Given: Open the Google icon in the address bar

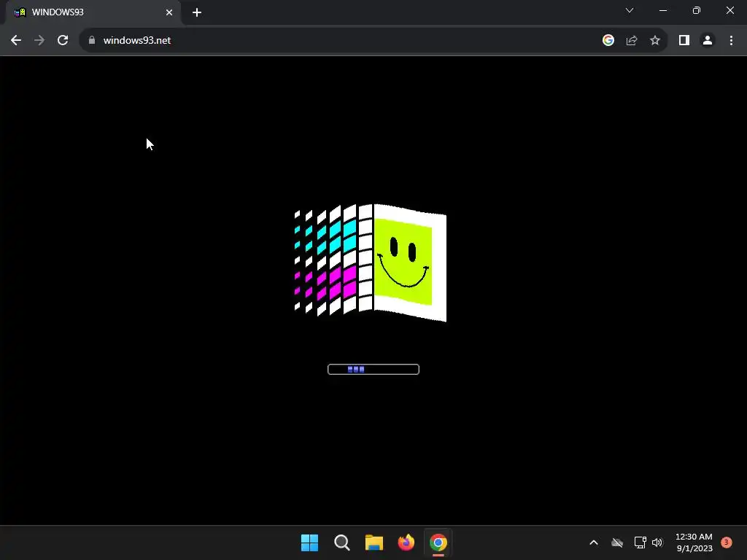Looking at the screenshot, I should point(608,41).
